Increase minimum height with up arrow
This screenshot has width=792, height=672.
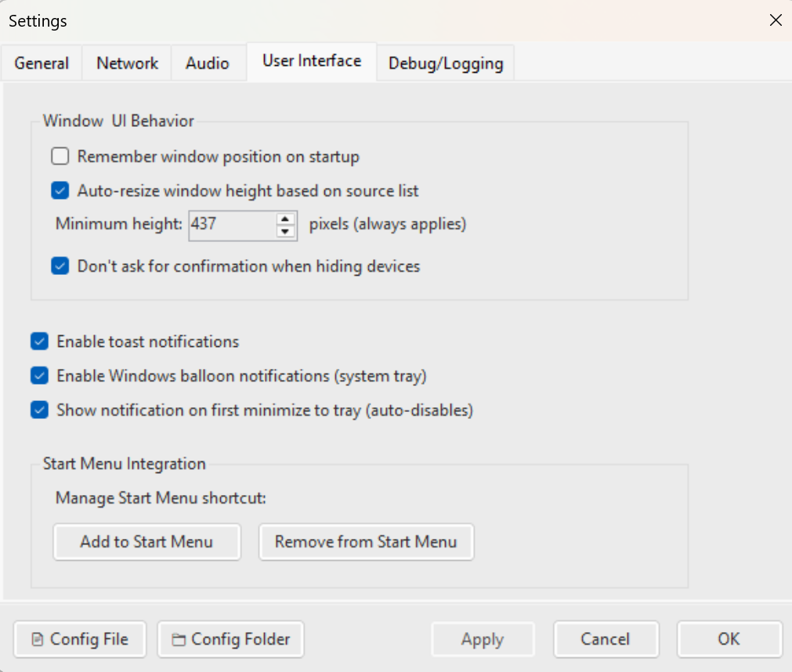287,219
